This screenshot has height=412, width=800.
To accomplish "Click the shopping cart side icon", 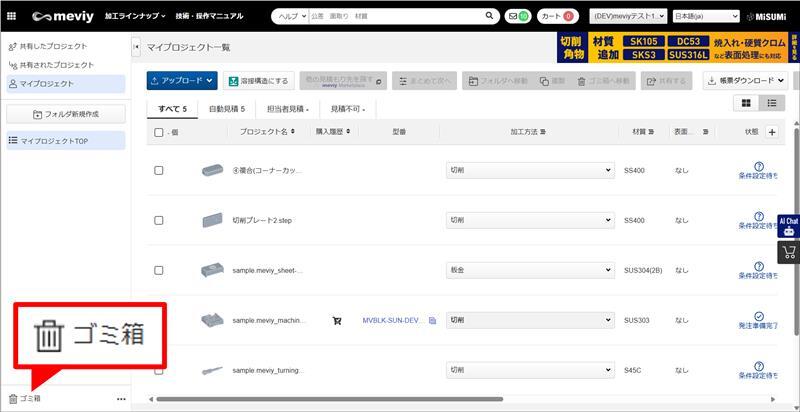I will pyautogui.click(x=788, y=252).
